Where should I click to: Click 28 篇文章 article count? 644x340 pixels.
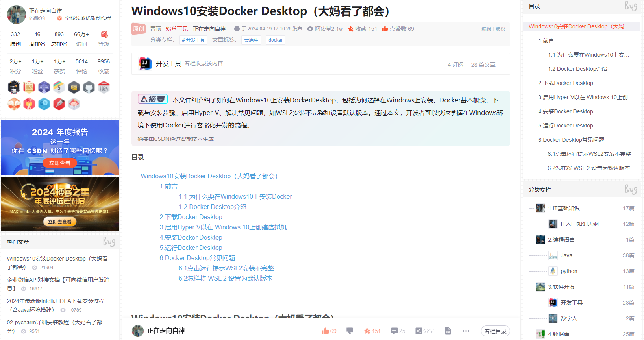point(483,65)
